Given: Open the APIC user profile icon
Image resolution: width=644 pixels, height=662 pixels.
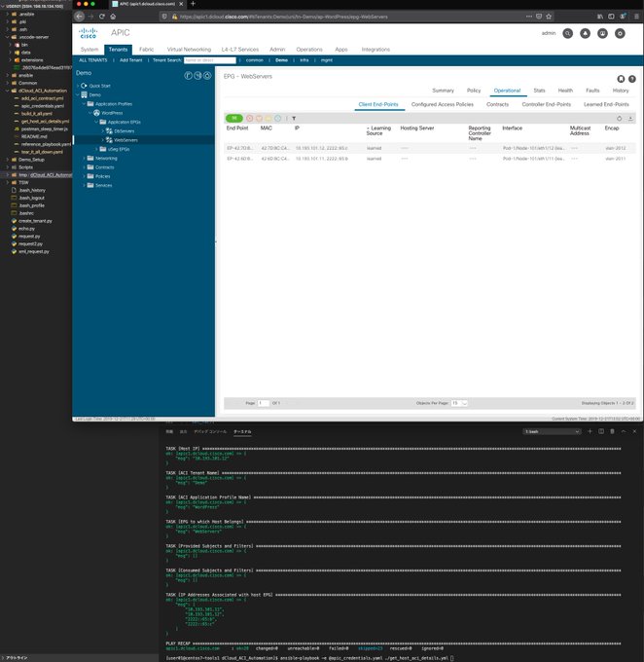Looking at the screenshot, I should click(602, 33).
